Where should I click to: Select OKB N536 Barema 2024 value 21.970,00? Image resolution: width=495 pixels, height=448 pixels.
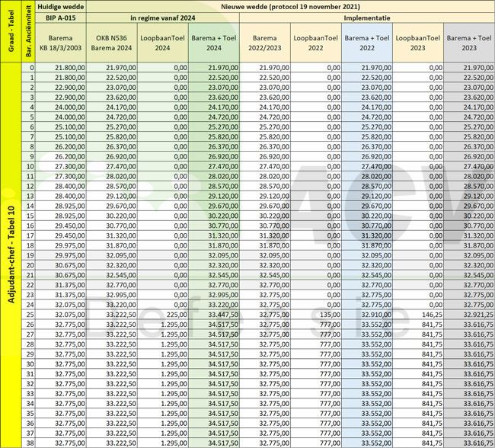tap(112, 68)
